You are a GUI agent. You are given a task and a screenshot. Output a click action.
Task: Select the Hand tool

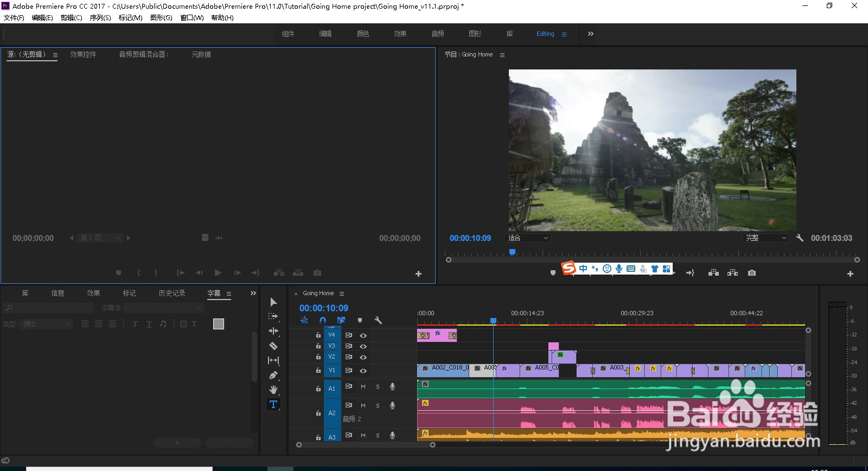click(x=273, y=390)
